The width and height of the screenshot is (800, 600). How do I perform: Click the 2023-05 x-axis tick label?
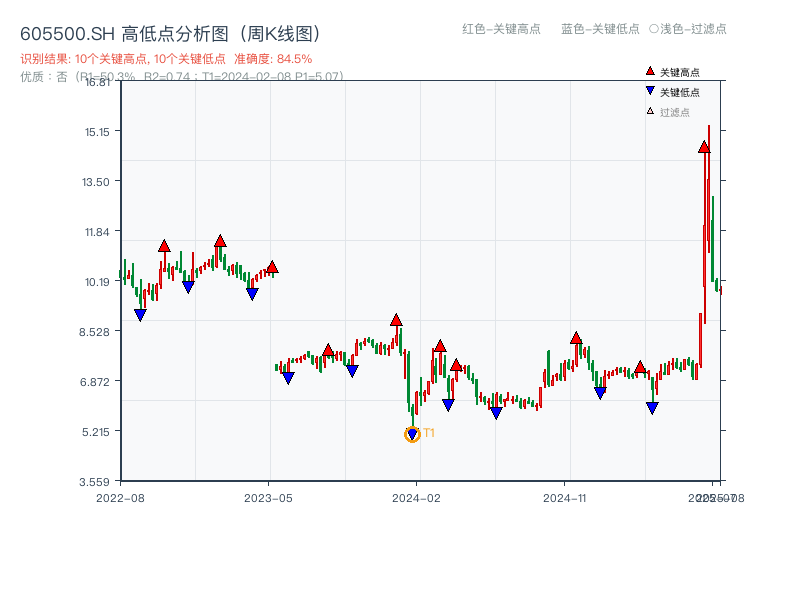(x=268, y=497)
